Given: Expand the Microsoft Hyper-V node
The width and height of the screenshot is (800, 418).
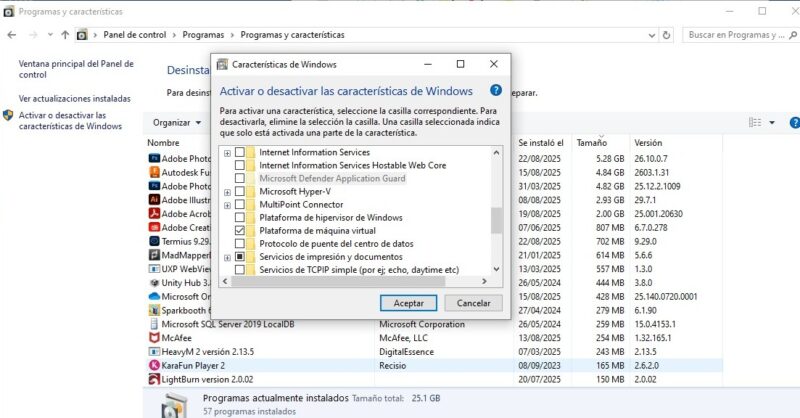Looking at the screenshot, I should tap(228, 192).
